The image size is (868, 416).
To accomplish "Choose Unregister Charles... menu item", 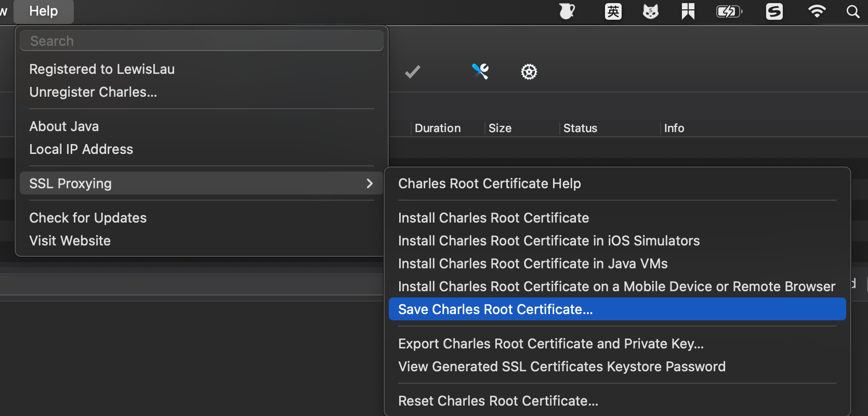I will point(202,92).
